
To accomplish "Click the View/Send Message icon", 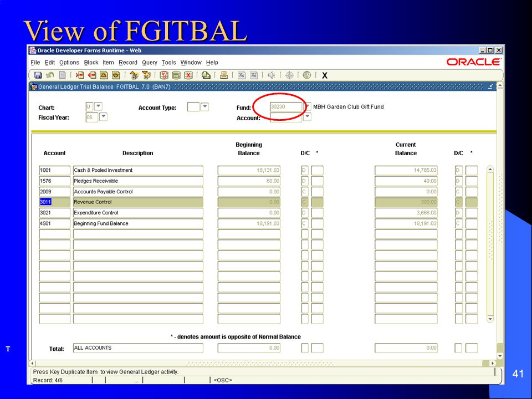I will (206, 75).
